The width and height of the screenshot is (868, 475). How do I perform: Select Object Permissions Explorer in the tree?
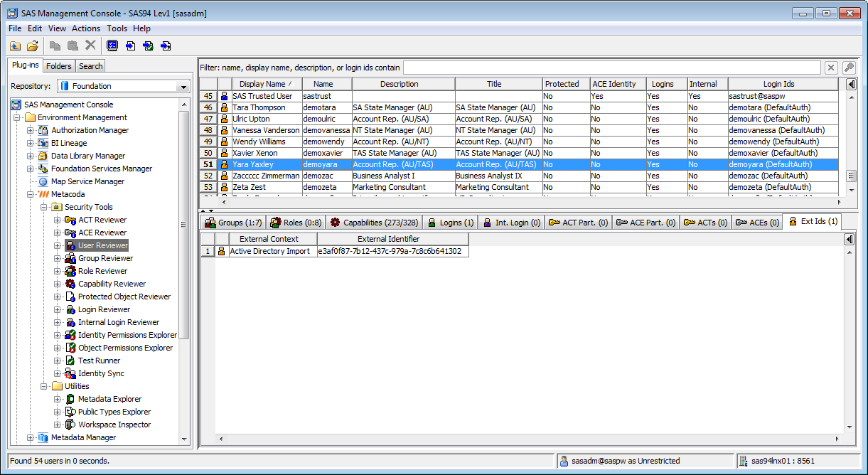125,348
